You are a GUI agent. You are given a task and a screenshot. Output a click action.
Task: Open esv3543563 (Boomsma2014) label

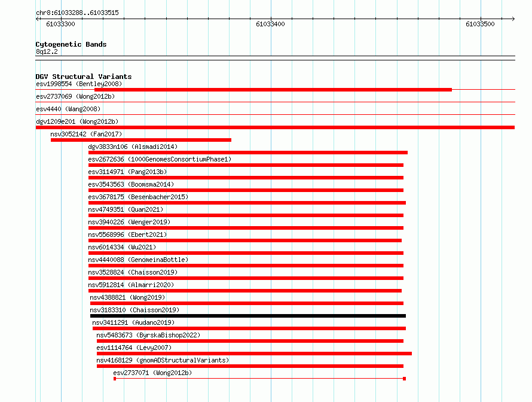coord(131,184)
